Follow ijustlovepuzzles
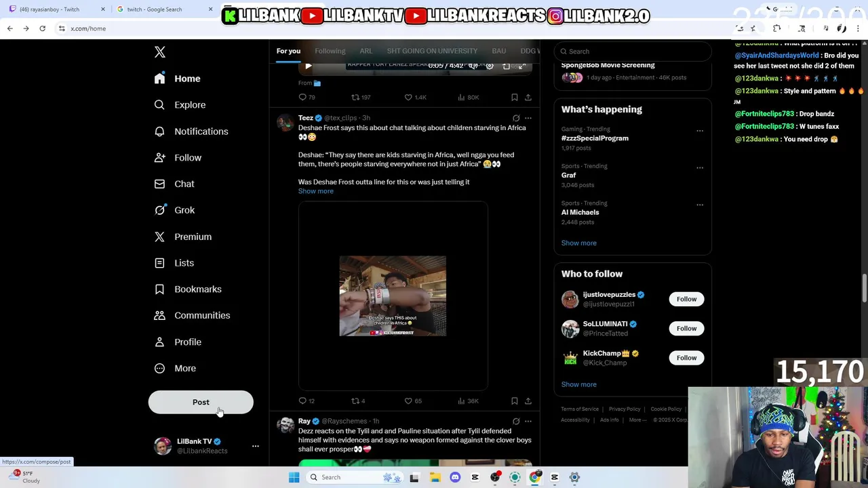The image size is (868, 488). pyautogui.click(x=686, y=299)
